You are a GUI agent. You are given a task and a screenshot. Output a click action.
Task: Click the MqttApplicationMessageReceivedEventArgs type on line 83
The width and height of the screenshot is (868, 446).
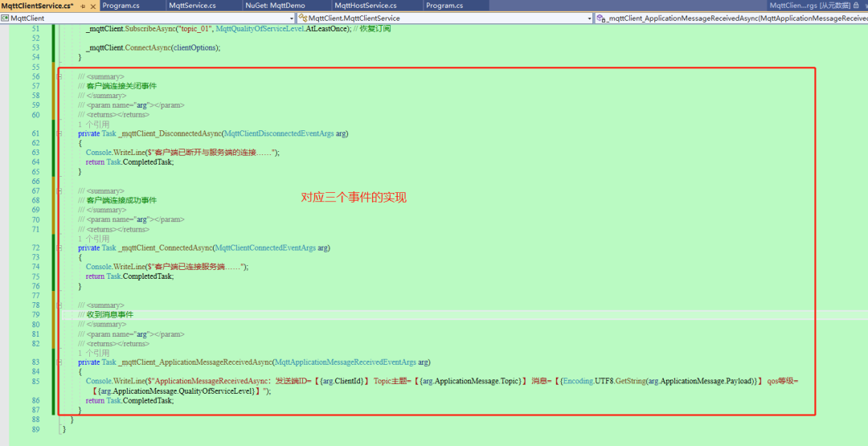point(346,362)
